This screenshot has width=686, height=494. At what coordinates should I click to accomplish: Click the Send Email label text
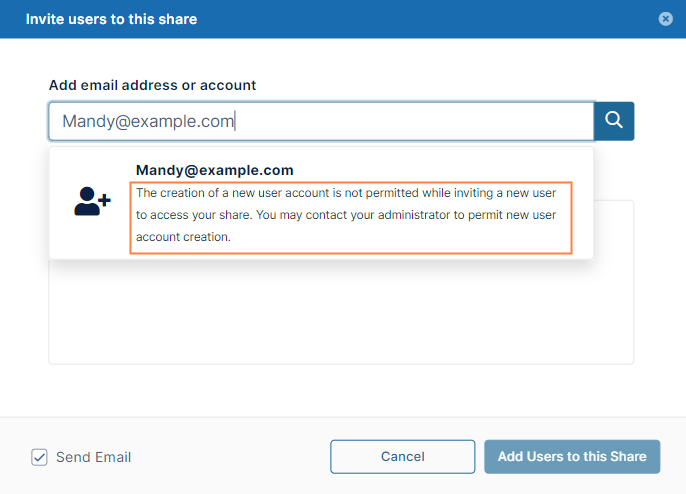[x=93, y=457]
